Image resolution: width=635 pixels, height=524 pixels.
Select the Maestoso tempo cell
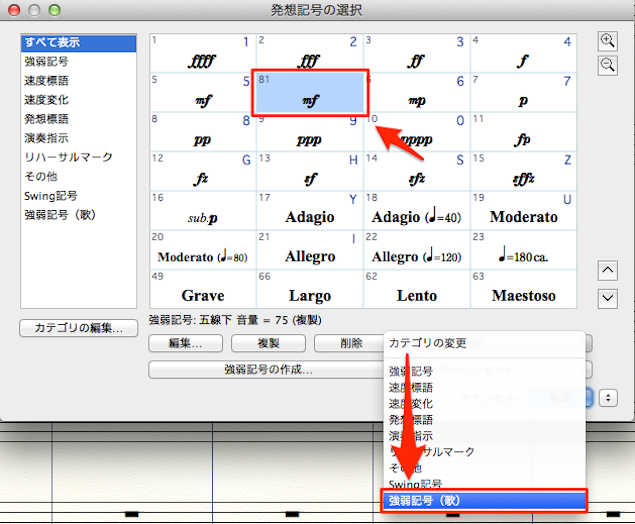tap(523, 289)
